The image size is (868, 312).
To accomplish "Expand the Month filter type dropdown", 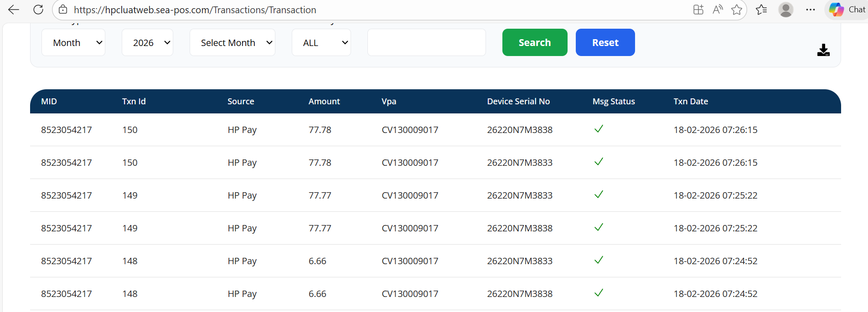I will coord(73,42).
